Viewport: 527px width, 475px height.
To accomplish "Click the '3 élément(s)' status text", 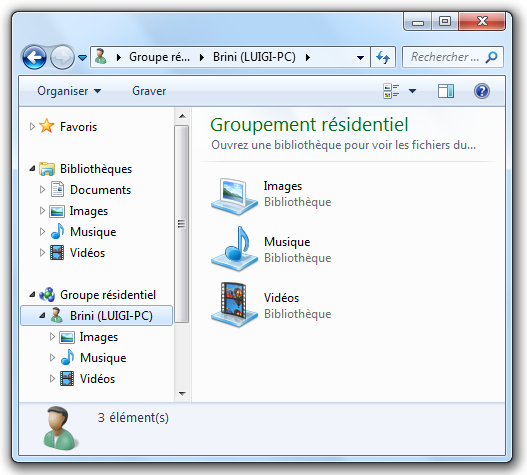I will click(x=133, y=418).
